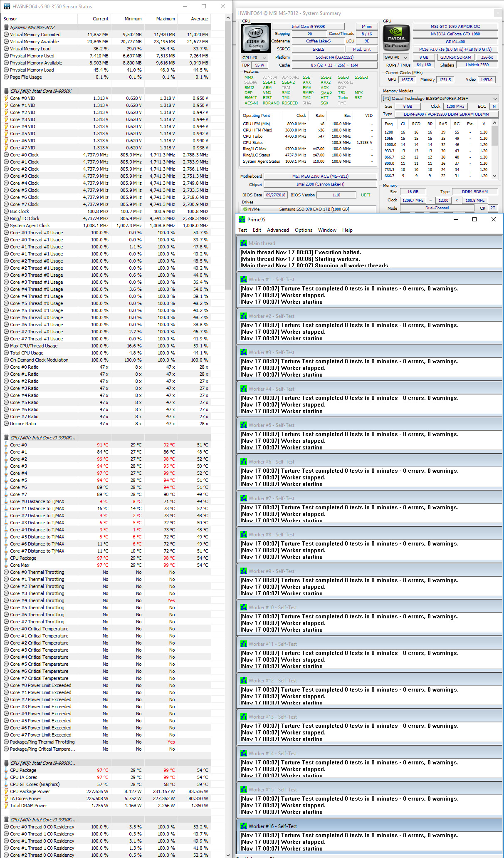Click the Worker #3 Self-Test window icon

pyautogui.click(x=244, y=352)
